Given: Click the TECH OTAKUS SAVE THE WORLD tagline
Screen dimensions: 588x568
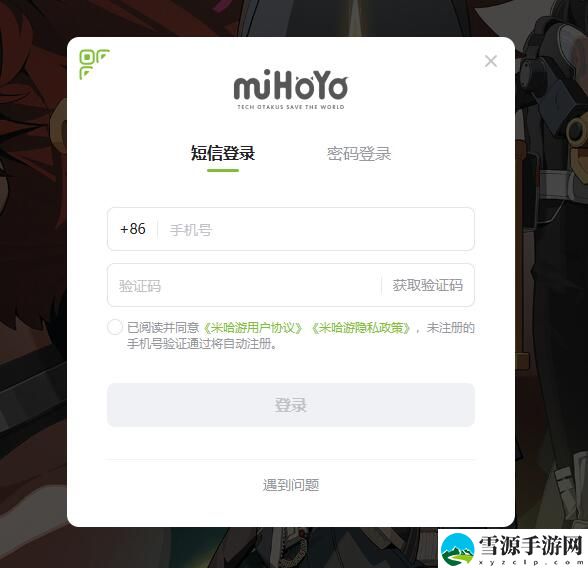Looking at the screenshot, I should [x=291, y=107].
